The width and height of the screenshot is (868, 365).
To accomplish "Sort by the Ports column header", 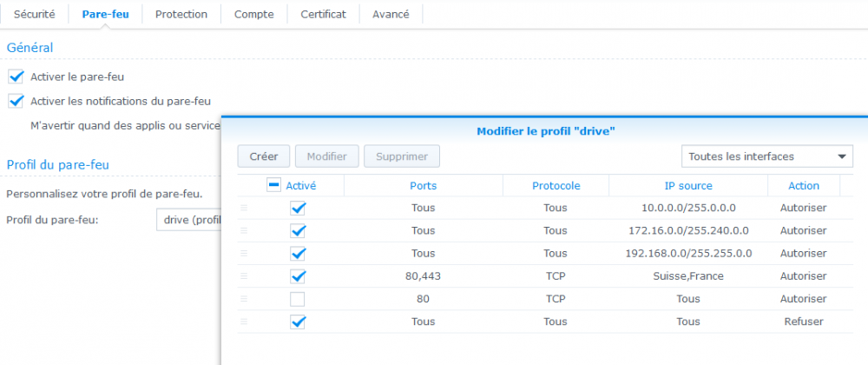I will click(424, 186).
